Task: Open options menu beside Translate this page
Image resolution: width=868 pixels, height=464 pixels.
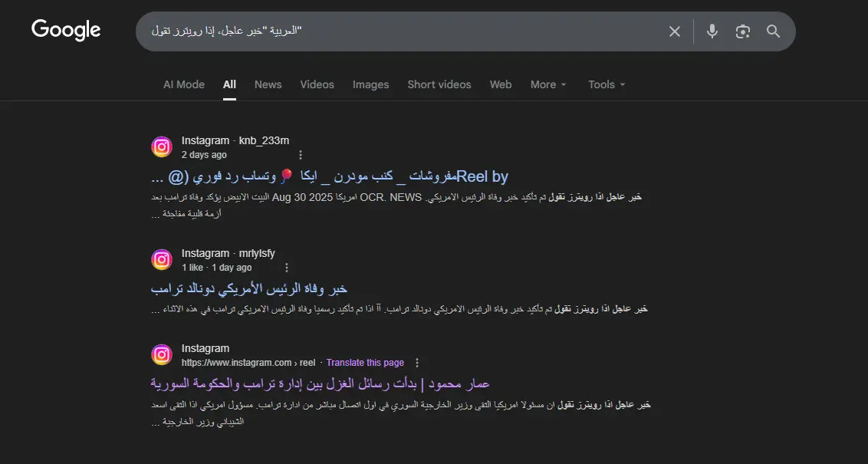Action: click(417, 363)
